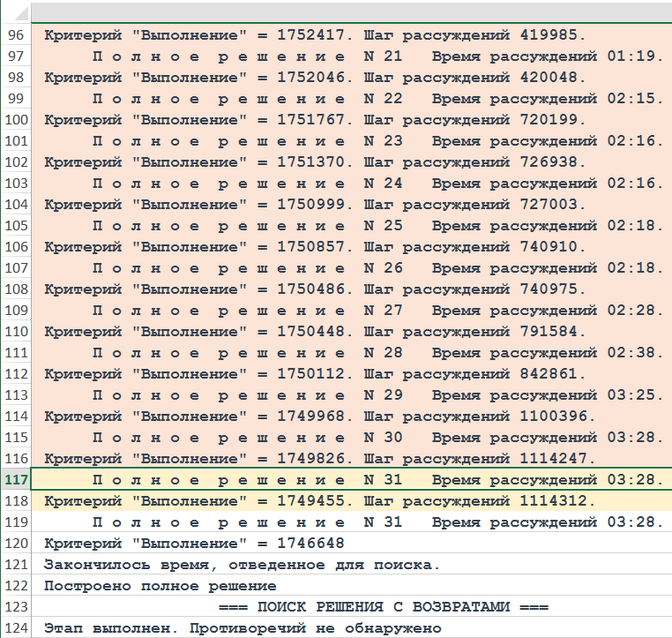
Task: Click the cell with final criterion 1746648
Action: point(194,544)
